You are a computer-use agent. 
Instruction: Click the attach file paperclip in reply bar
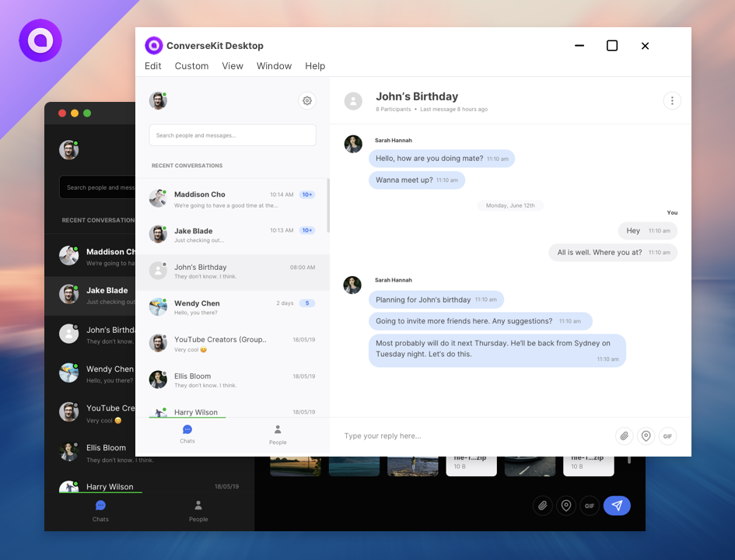coord(624,436)
